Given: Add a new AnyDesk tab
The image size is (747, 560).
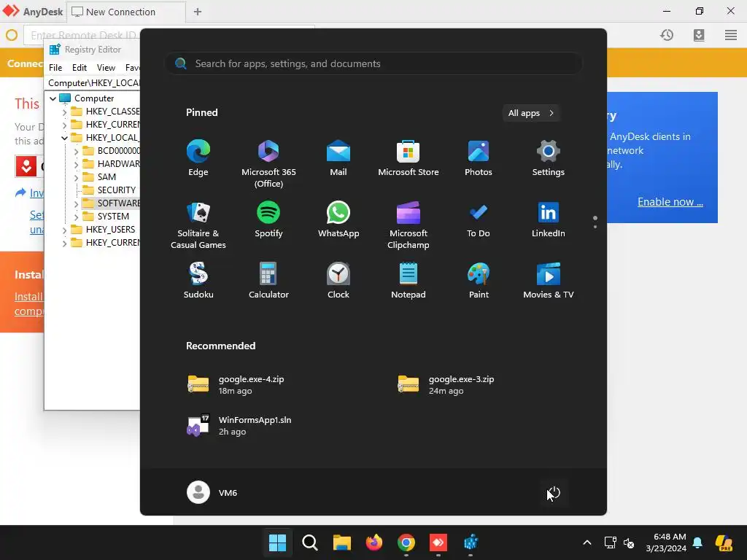Looking at the screenshot, I should pos(197,12).
